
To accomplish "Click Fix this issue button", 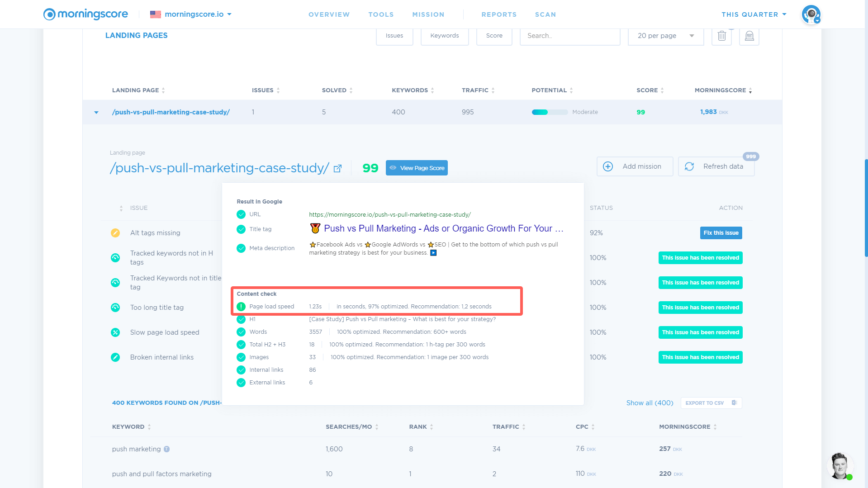I will [x=721, y=233].
